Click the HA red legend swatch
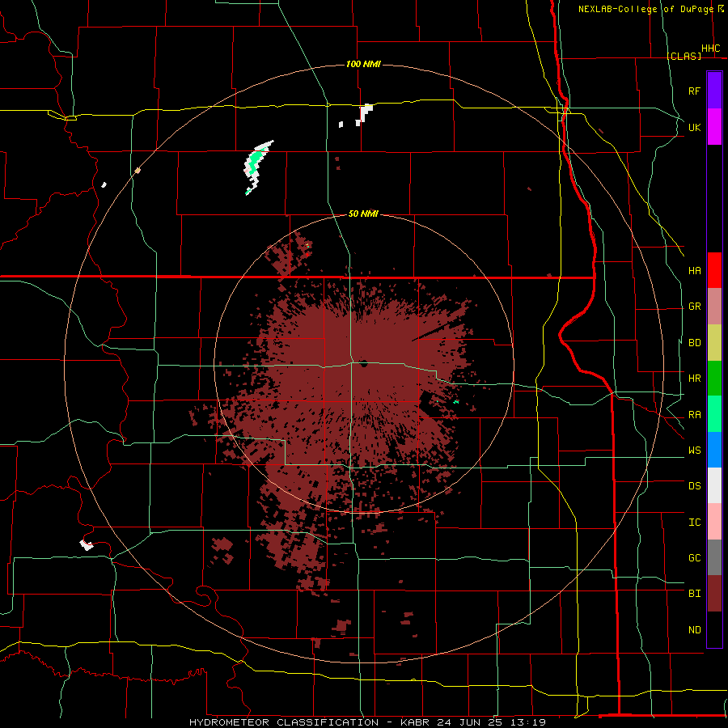This screenshot has width=728, height=728. (x=714, y=270)
